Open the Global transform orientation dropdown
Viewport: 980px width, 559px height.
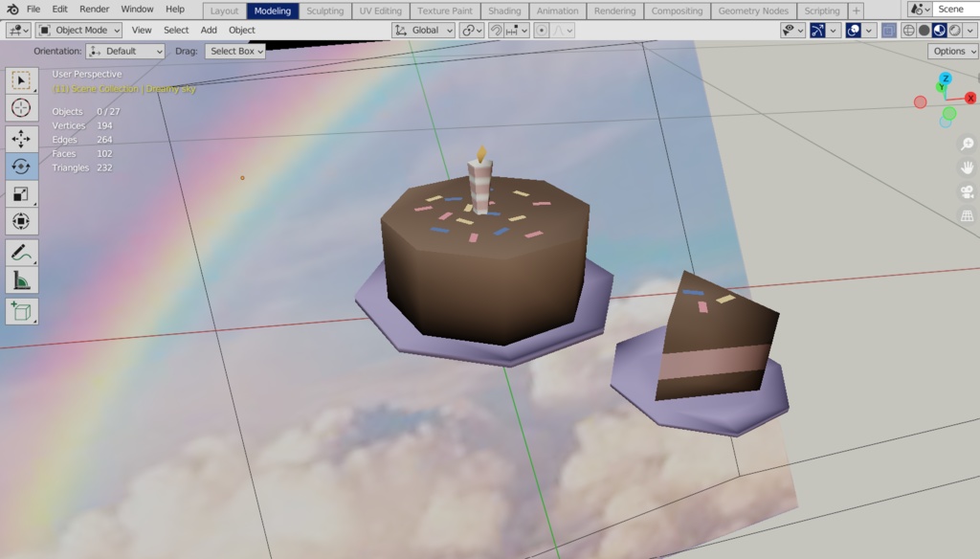pos(423,30)
